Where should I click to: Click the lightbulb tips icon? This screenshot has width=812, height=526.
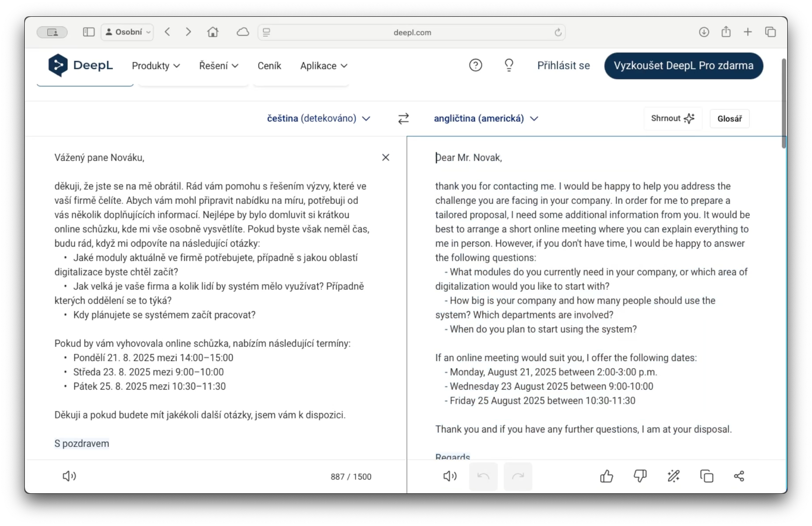point(509,65)
